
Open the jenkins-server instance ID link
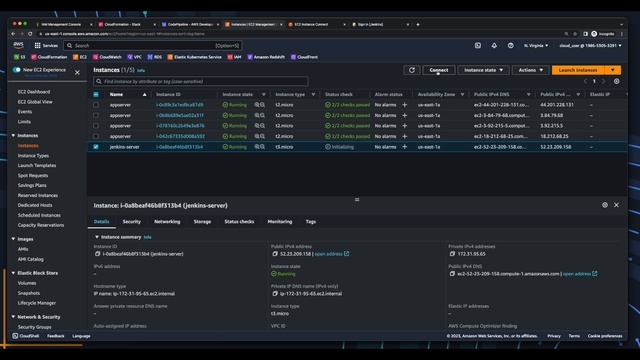tap(179, 147)
